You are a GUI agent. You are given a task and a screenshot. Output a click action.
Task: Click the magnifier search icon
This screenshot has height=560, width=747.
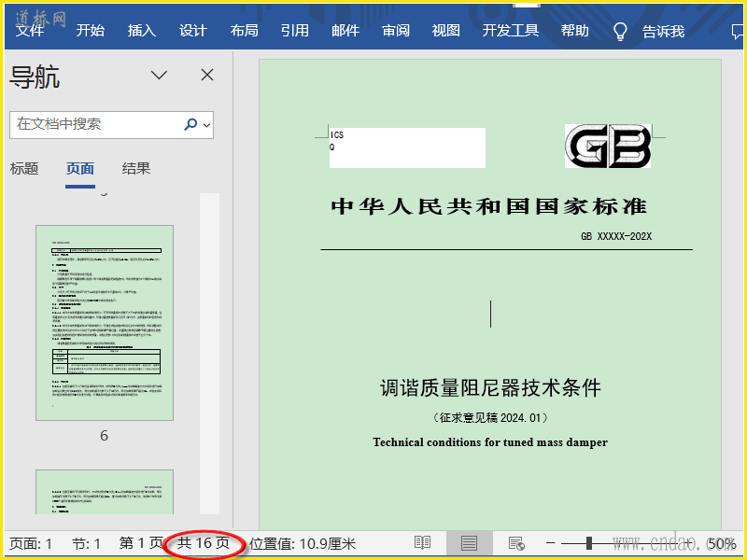point(190,124)
